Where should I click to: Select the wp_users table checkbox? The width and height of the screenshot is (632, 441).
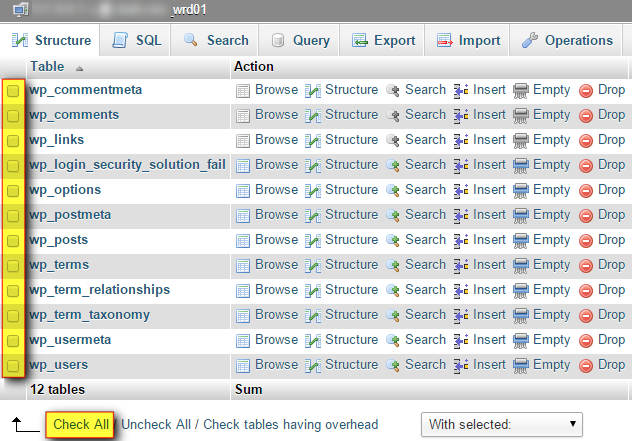tap(14, 366)
